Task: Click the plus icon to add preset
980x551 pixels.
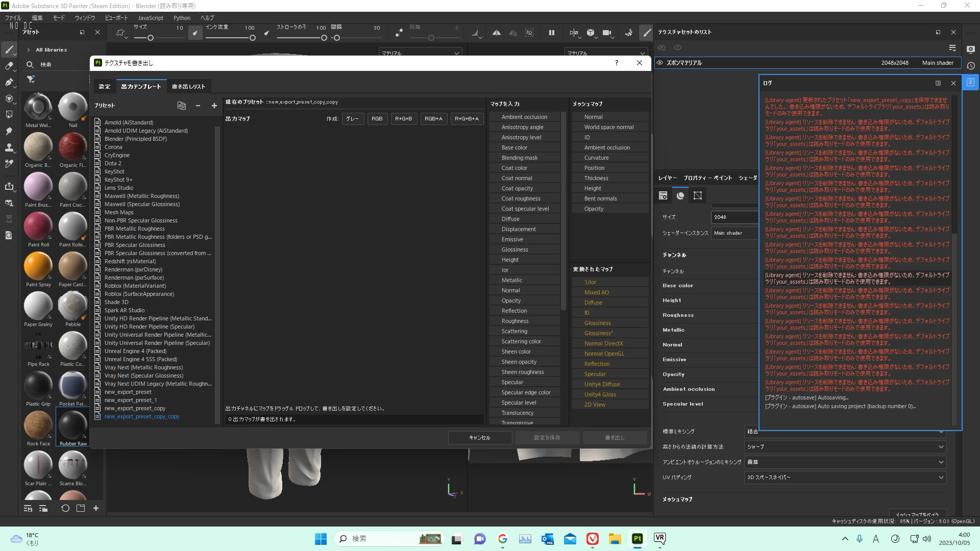Action: [214, 106]
